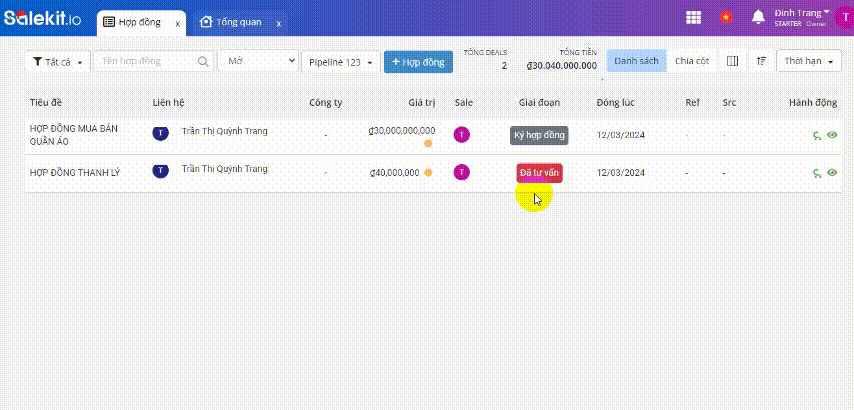The height and width of the screenshot is (410, 854).
Task: Click the Vietnam flag language icon
Action: click(x=725, y=17)
